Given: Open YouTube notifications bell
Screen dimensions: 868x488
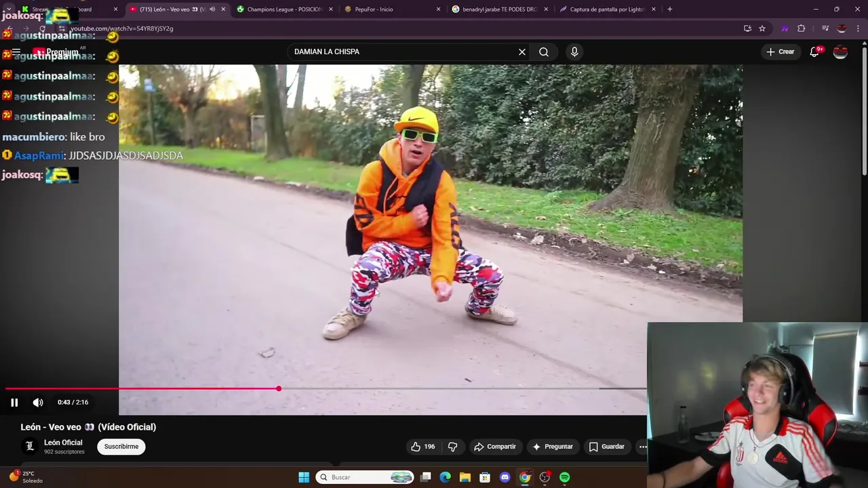Looking at the screenshot, I should 814,52.
